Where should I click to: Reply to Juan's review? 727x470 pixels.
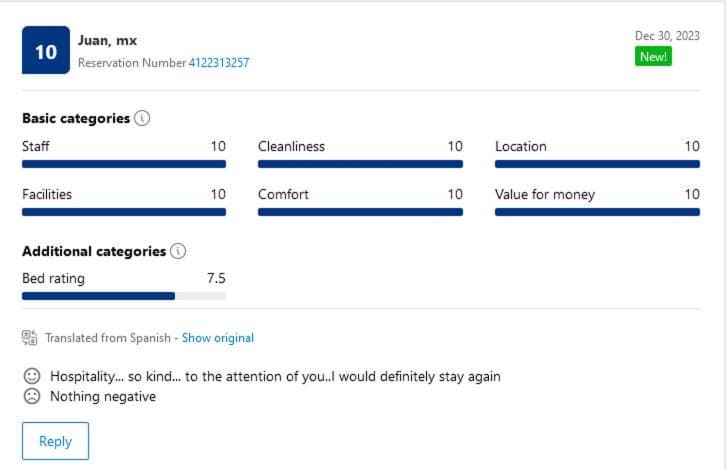pos(55,441)
